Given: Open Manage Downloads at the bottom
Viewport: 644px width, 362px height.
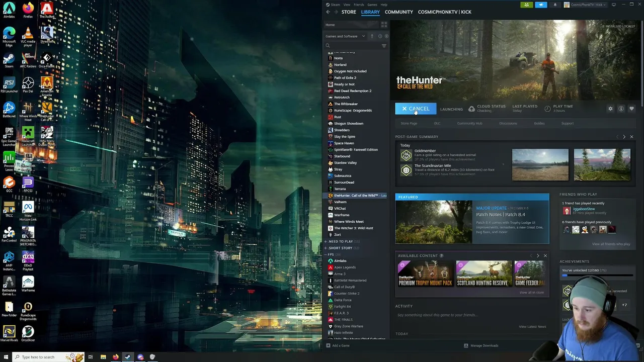Looking at the screenshot, I should tap(481, 345).
